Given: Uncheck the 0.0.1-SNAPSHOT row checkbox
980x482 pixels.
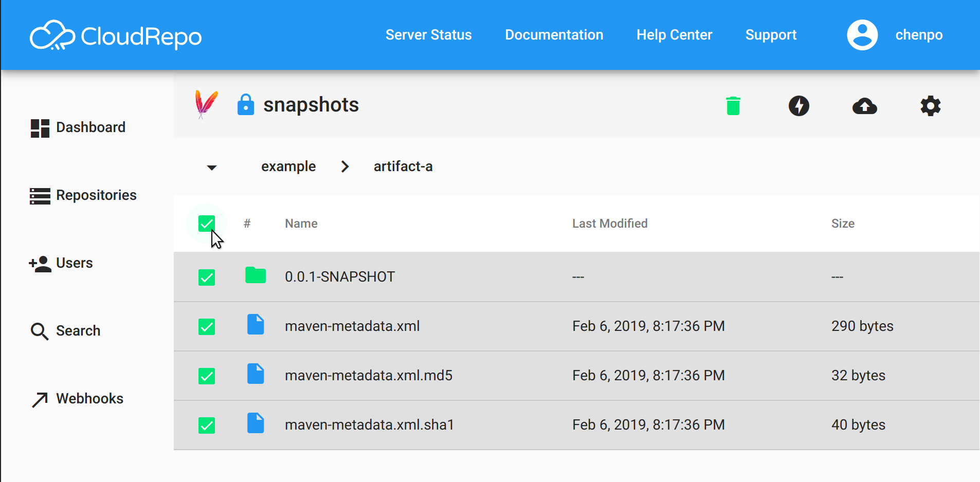Looking at the screenshot, I should point(207,277).
